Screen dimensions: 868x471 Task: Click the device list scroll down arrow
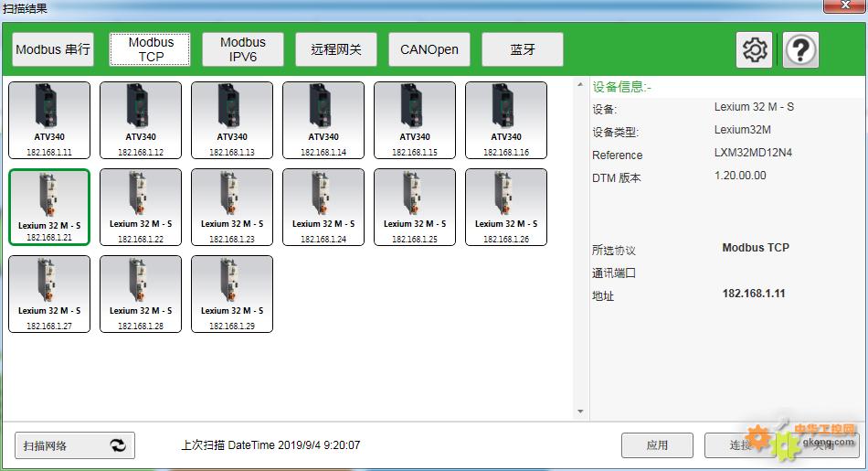pos(580,412)
